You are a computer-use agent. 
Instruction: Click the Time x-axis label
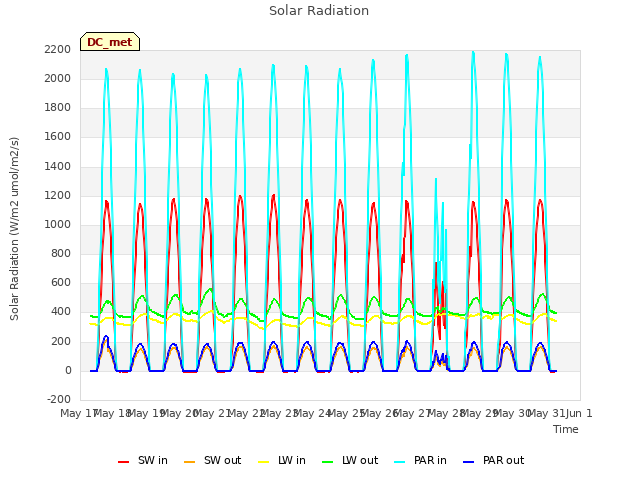coord(566,429)
